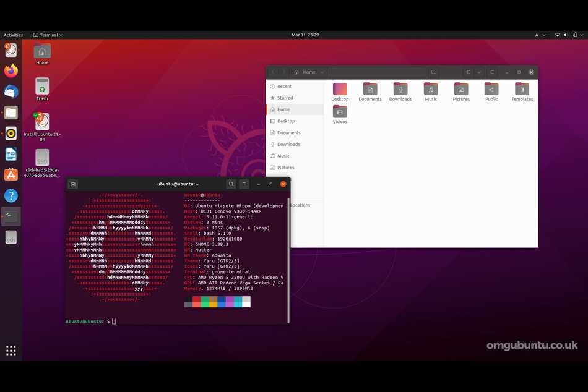Select Starred in Files sidebar
Screen dimensions: 588x392
285,98
